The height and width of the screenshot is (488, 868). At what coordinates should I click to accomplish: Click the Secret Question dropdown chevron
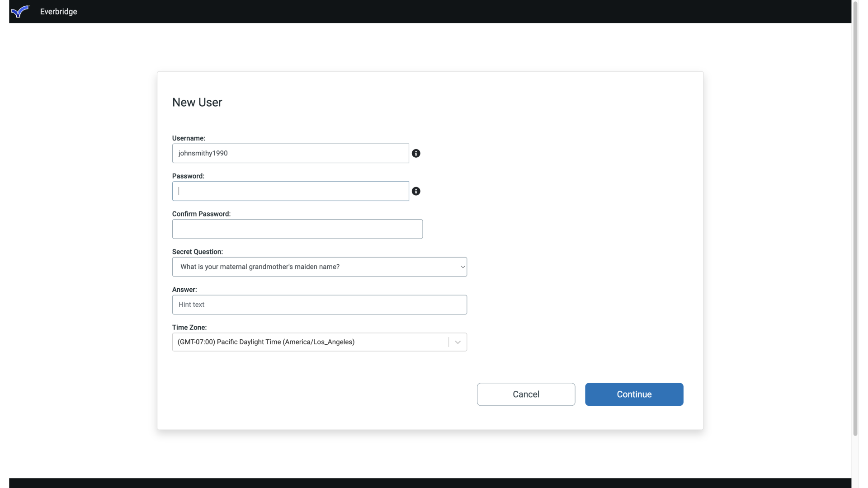tap(462, 267)
